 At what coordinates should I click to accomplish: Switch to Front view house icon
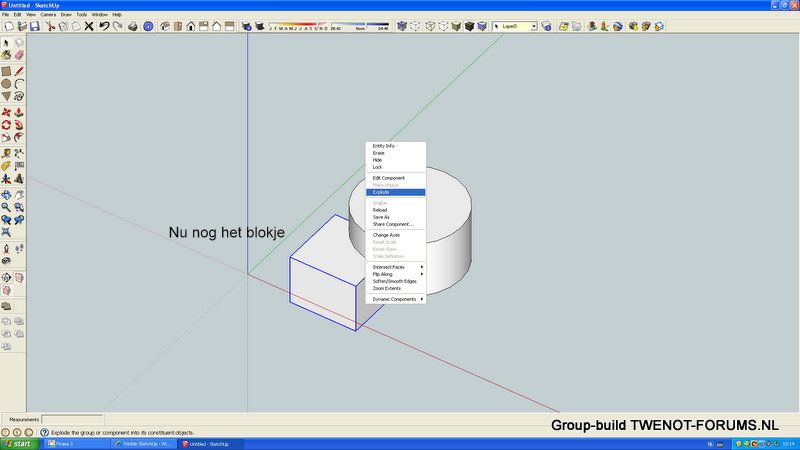(191, 26)
